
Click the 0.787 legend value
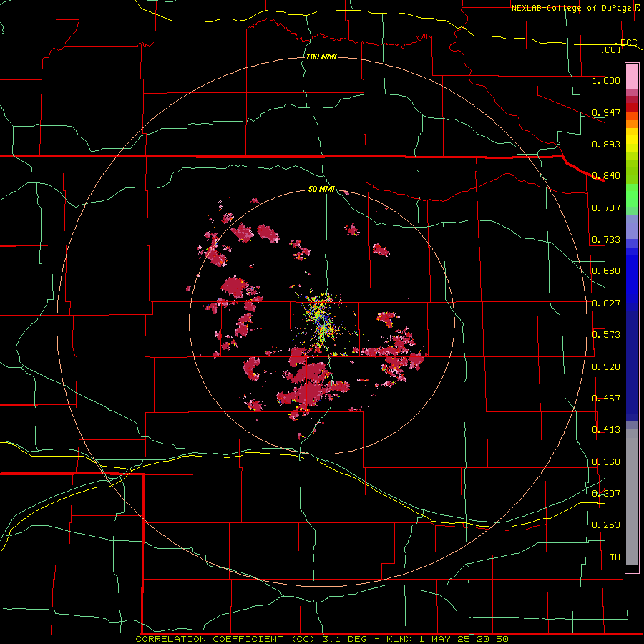click(x=606, y=208)
